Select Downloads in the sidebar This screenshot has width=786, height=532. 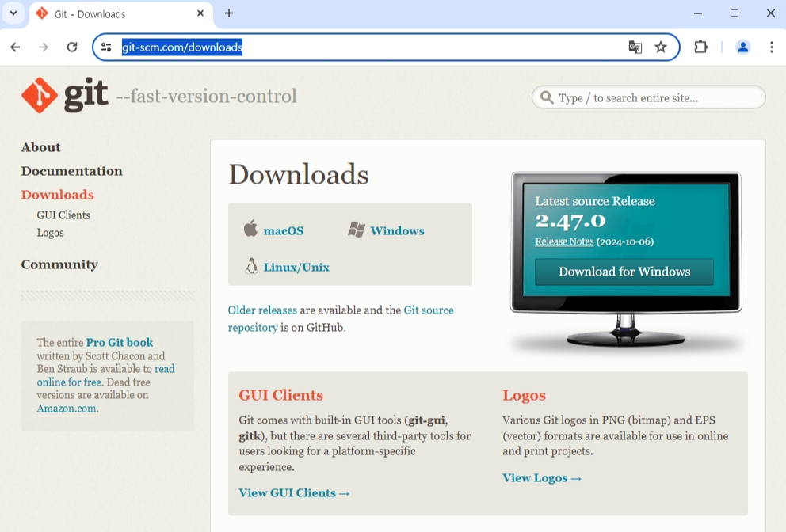58,195
